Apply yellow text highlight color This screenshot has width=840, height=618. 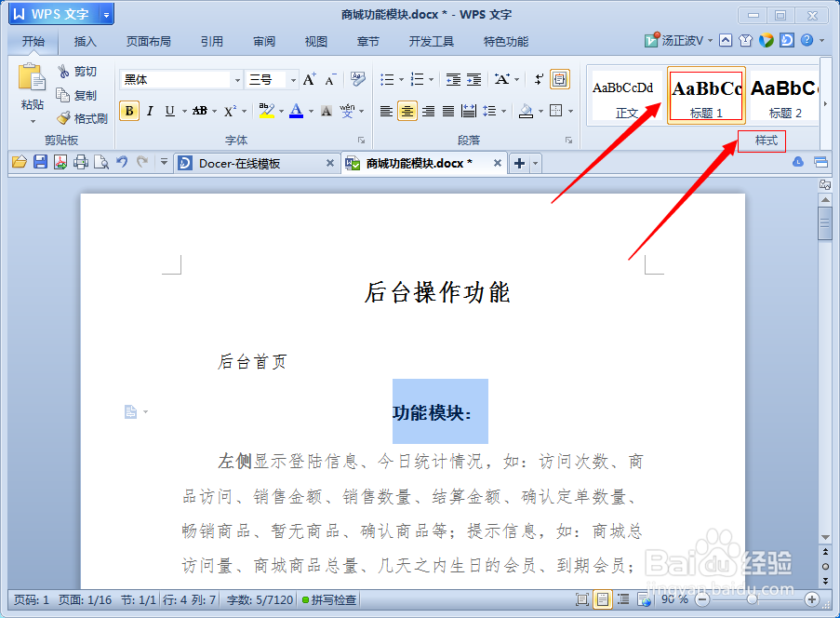pyautogui.click(x=266, y=111)
